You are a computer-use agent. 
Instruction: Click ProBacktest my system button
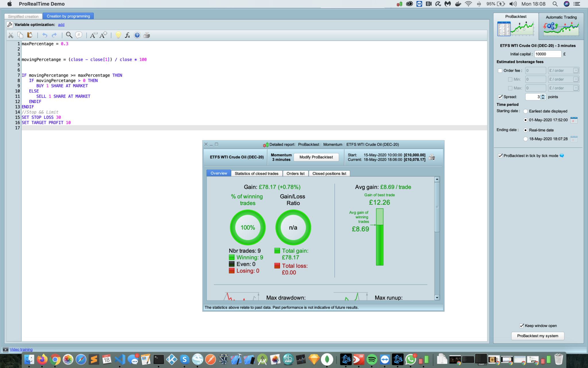click(x=537, y=336)
